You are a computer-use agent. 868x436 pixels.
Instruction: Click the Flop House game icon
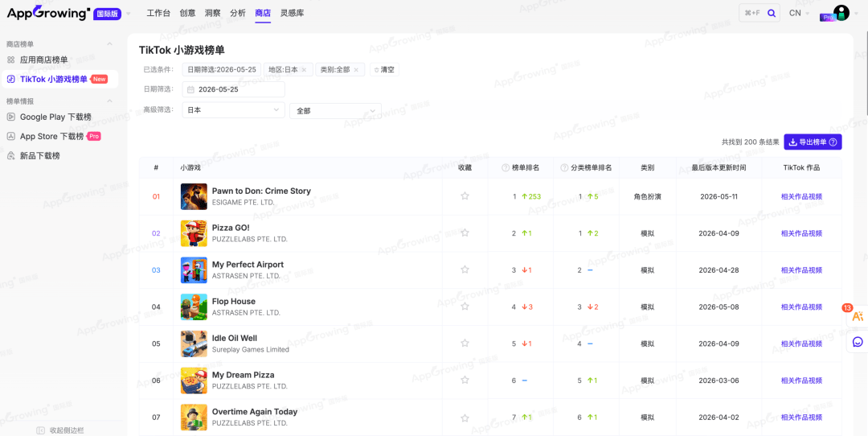194,307
